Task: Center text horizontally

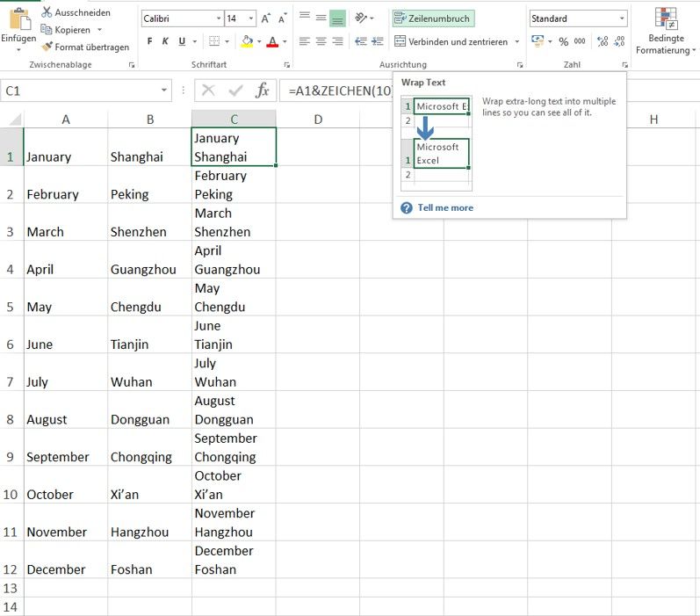Action: [x=321, y=41]
